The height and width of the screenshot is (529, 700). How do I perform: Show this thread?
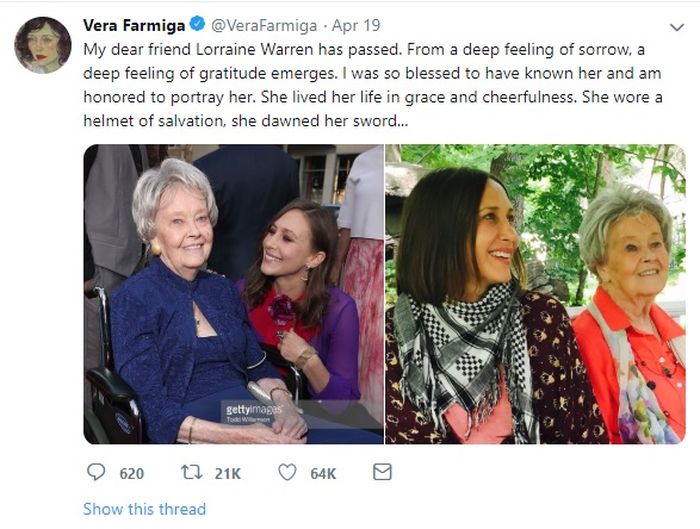[144, 509]
